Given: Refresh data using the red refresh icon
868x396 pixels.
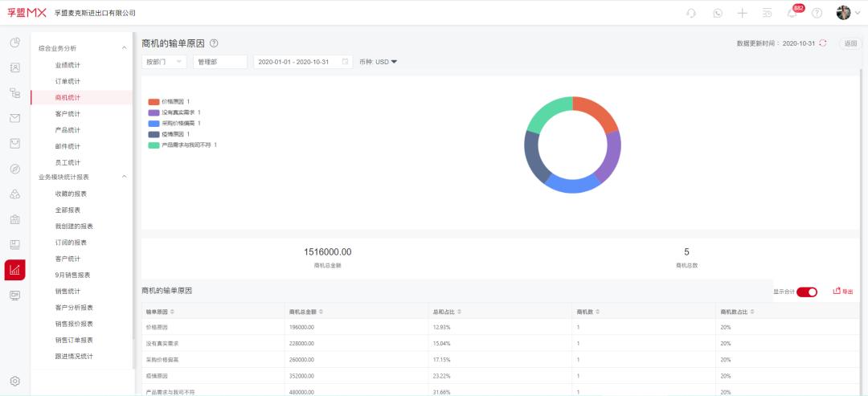Looking at the screenshot, I should [x=822, y=43].
